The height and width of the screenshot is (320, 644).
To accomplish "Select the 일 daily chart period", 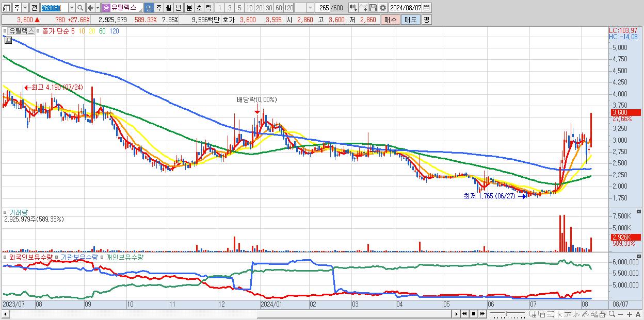I will [149, 8].
